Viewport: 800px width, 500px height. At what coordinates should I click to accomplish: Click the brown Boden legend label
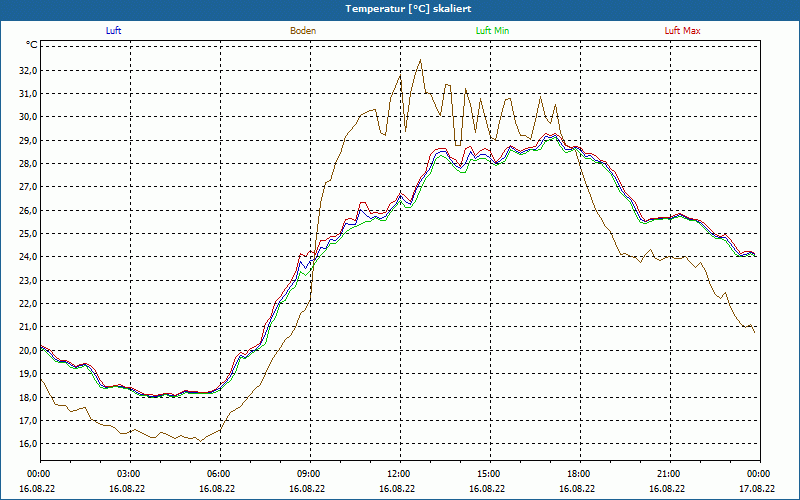click(303, 31)
